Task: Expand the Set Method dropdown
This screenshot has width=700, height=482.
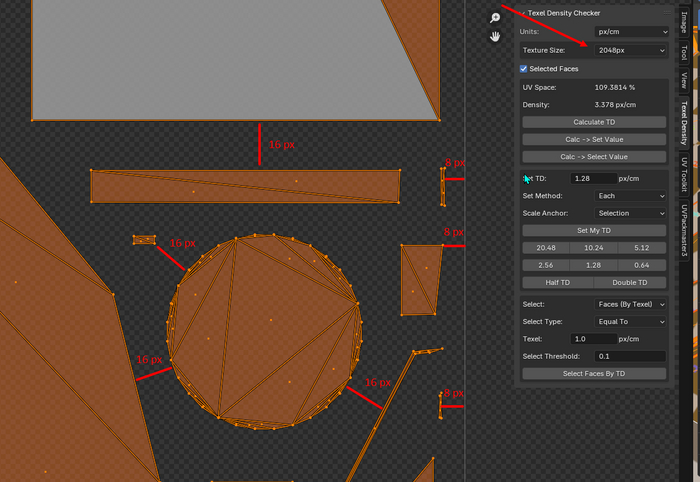Action: (630, 196)
